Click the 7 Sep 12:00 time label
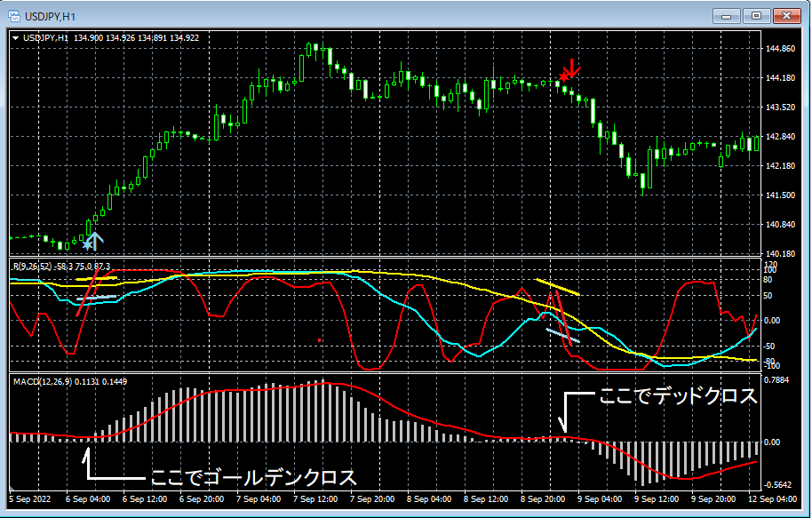This screenshot has height=518, width=812. [x=315, y=499]
